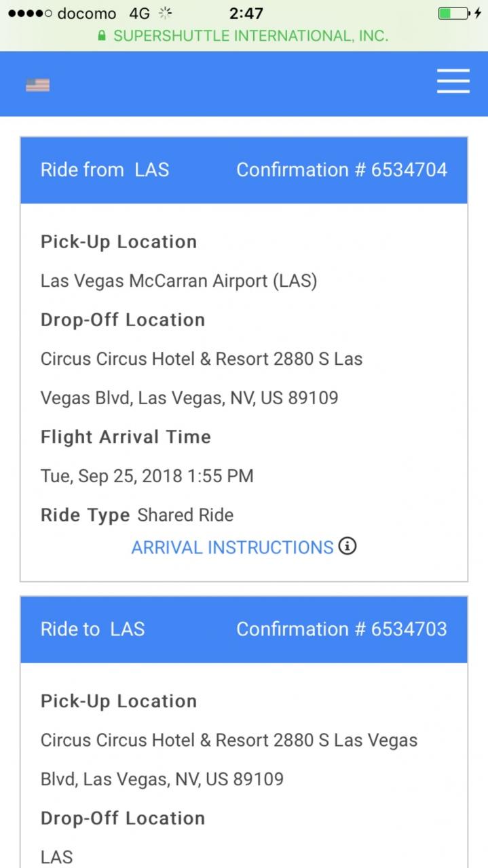
Task: Tap the battery status icon
Action: click(x=453, y=13)
